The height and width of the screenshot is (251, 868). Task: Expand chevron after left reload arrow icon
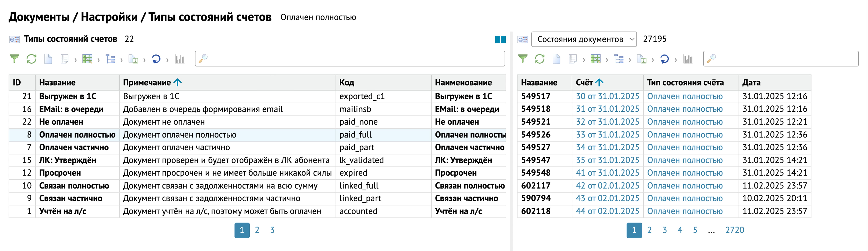coord(167,60)
